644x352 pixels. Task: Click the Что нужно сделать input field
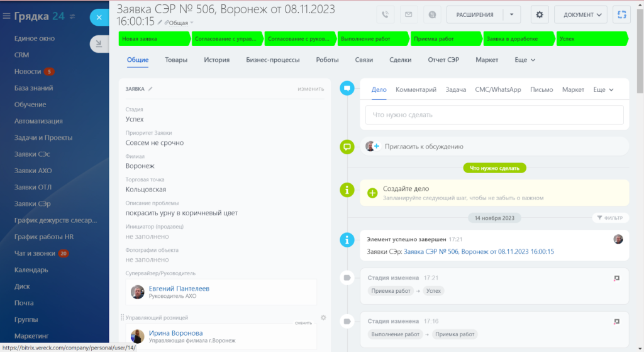coord(494,115)
